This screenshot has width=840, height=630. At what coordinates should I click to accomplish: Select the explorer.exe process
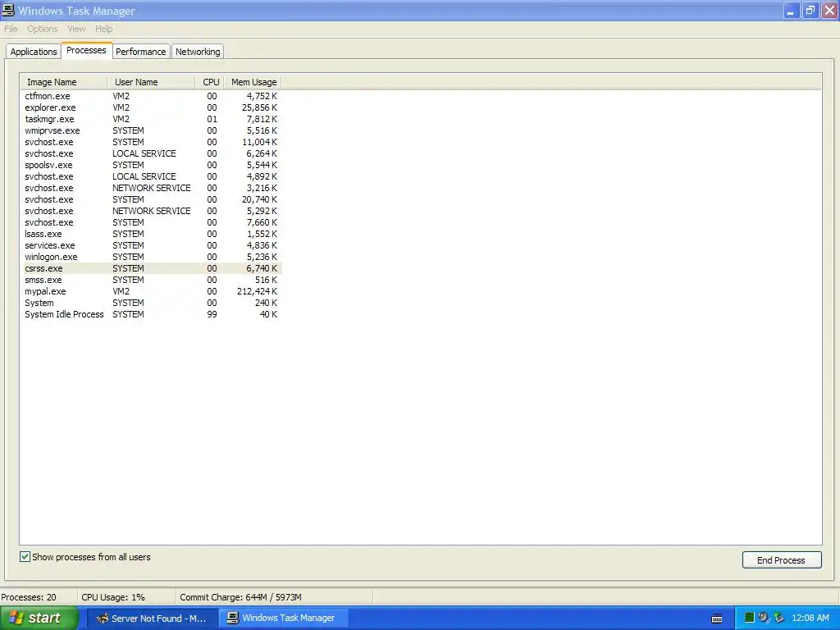(x=151, y=107)
